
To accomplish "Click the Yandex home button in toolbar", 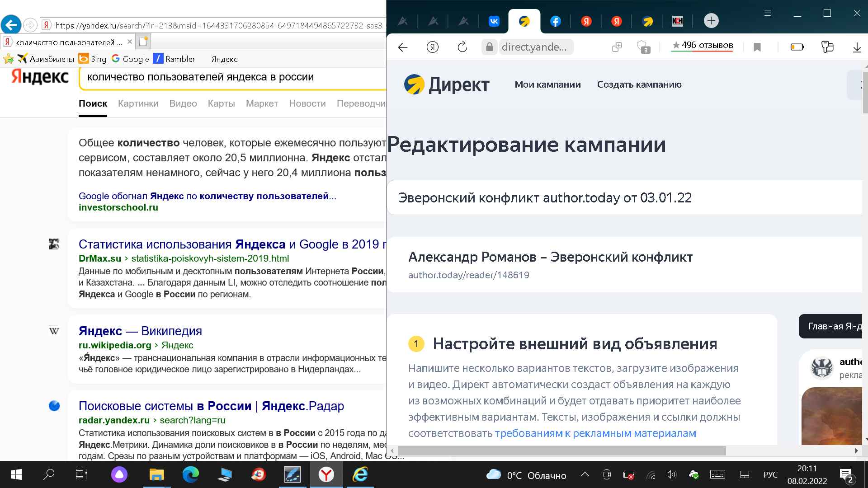I will coord(432,47).
